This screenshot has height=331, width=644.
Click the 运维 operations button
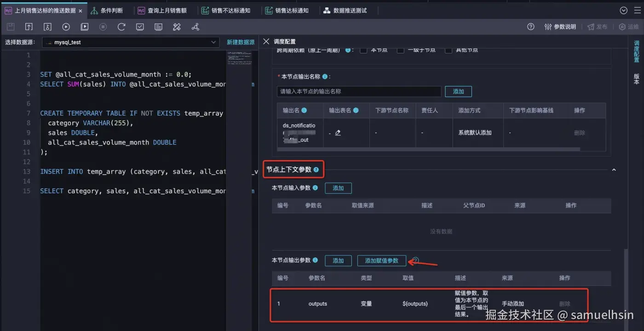click(x=629, y=27)
